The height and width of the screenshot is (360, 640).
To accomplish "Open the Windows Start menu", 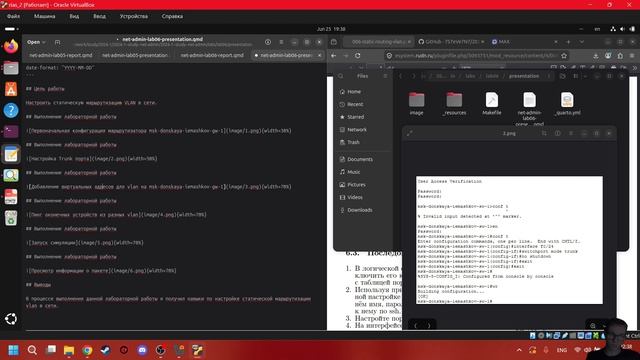I will click(x=13, y=350).
